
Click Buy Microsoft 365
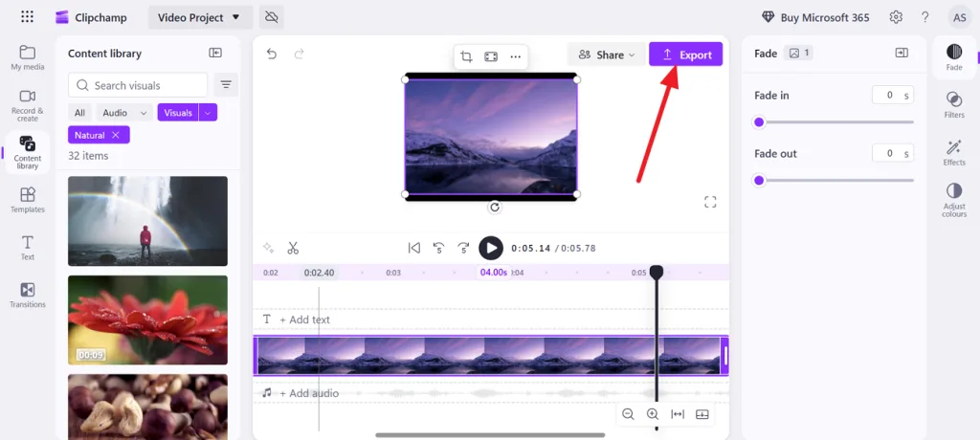815,17
